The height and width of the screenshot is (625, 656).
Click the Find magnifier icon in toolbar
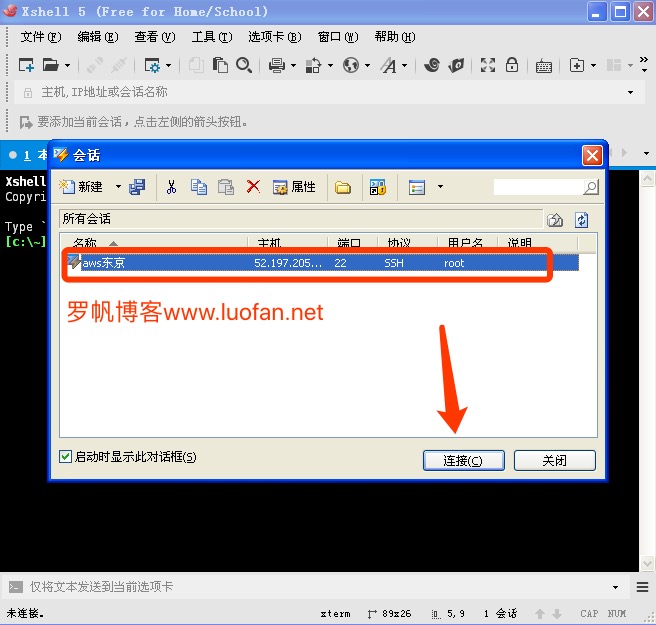[244, 65]
